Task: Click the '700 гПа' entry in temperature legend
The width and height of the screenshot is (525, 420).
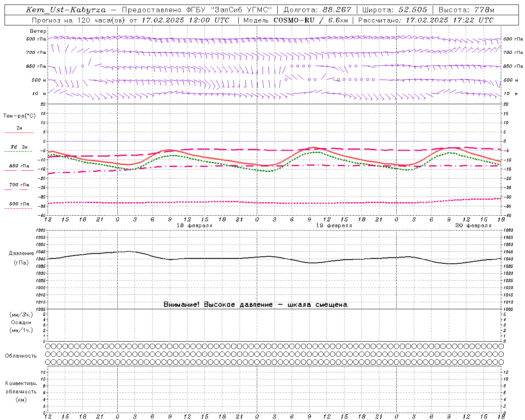Action: (x=19, y=185)
